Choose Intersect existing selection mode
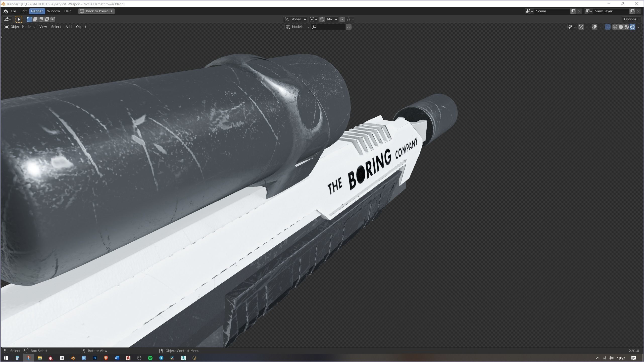Screen dimensions: 644x362 pyautogui.click(x=53, y=19)
